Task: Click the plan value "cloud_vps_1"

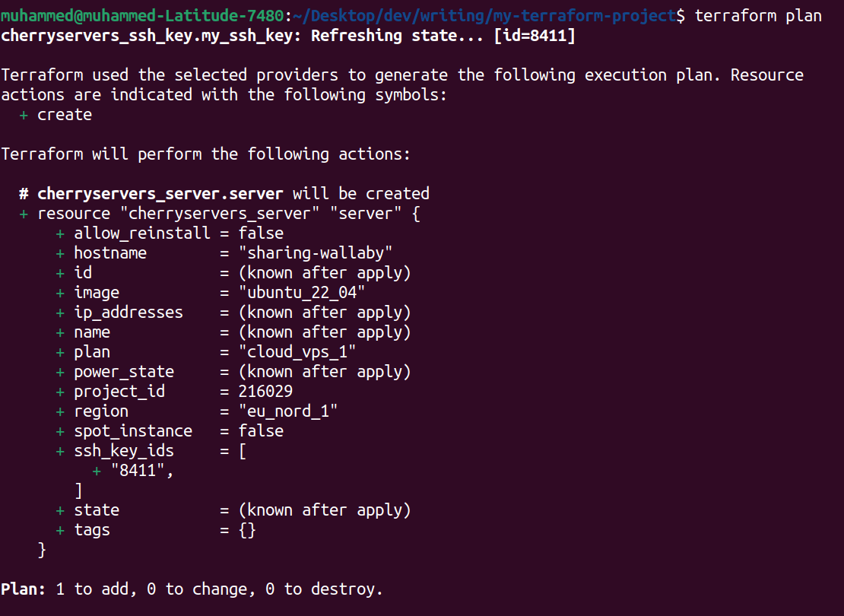Action: pos(297,351)
